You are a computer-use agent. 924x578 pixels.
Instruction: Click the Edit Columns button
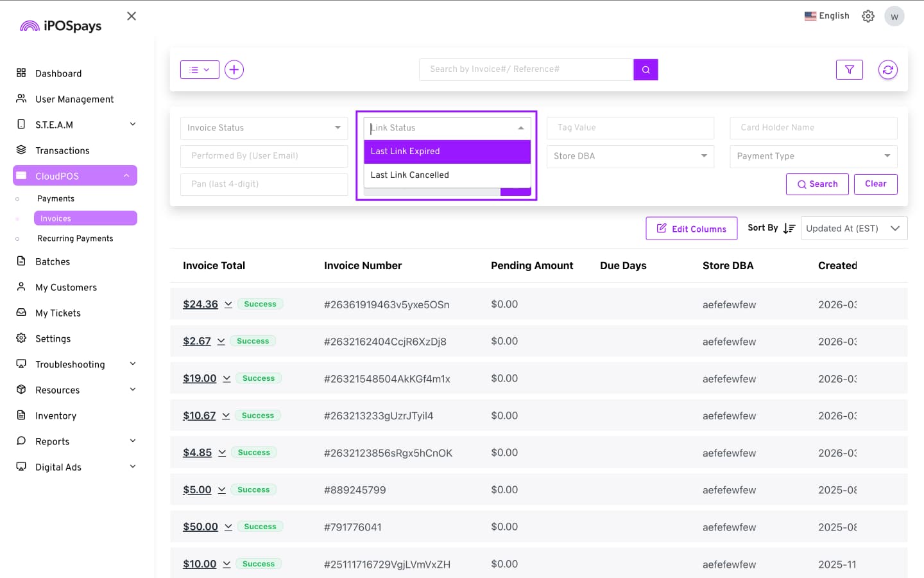pos(691,229)
